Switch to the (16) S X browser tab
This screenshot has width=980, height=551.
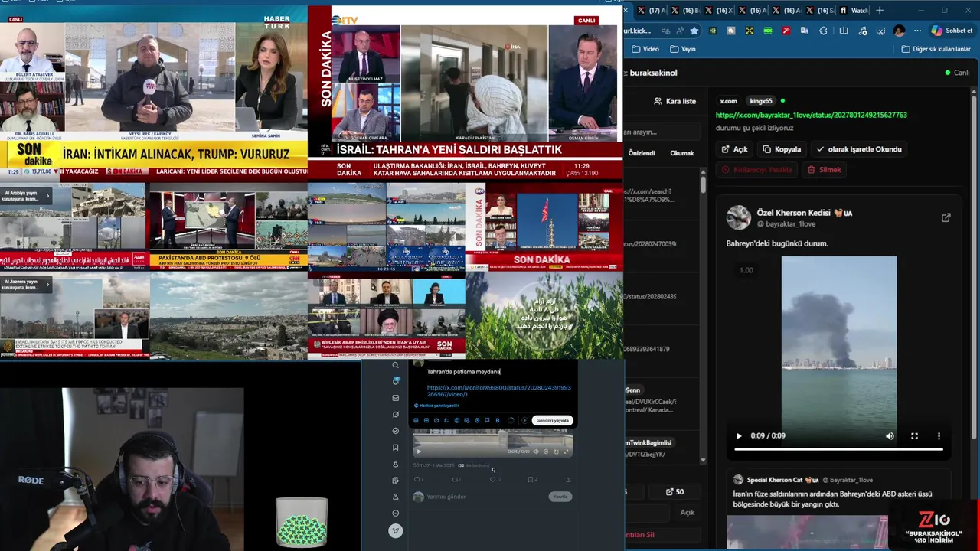coord(820,11)
